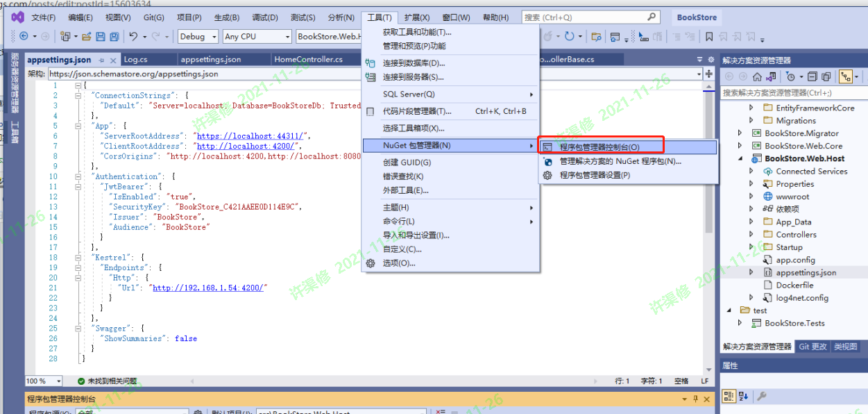
Task: Open the http://192.168.1.54:4200/ link
Action: click(210, 288)
